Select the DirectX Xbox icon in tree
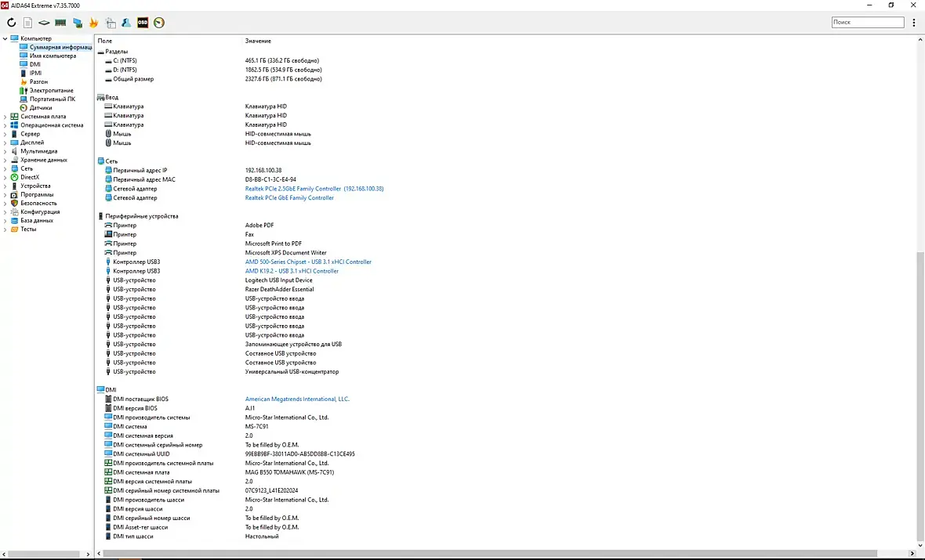This screenshot has width=925, height=560. [x=14, y=177]
